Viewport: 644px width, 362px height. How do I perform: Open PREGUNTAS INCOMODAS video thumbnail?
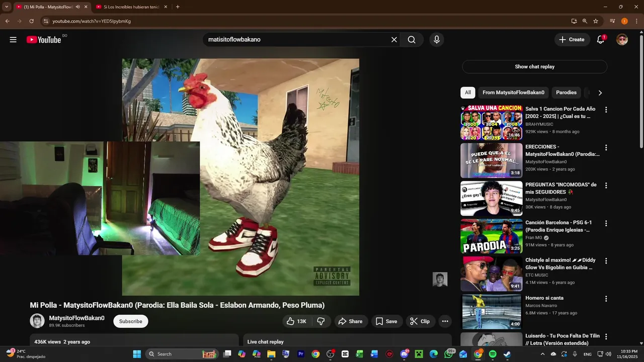tap(492, 198)
